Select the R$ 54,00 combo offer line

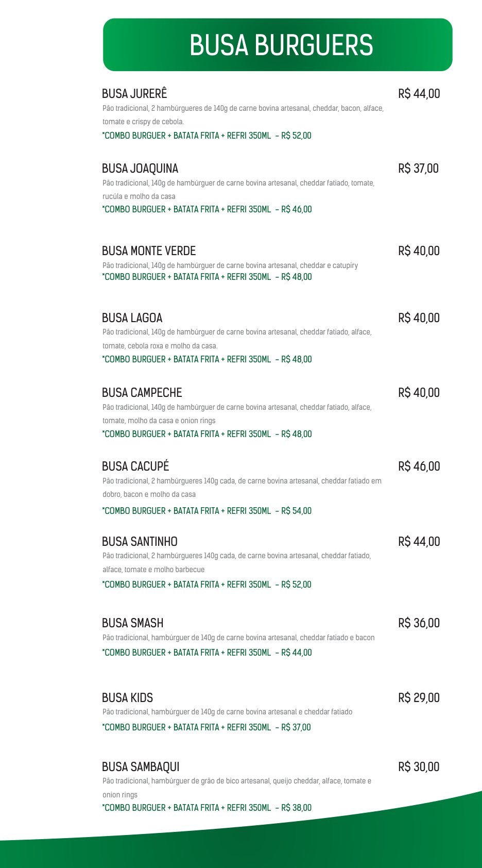(x=207, y=511)
